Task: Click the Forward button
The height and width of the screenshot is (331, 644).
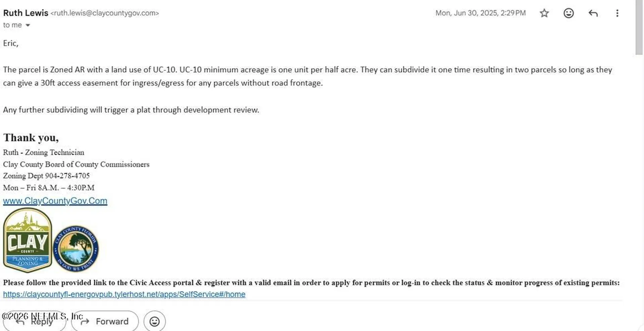Action: (105, 321)
